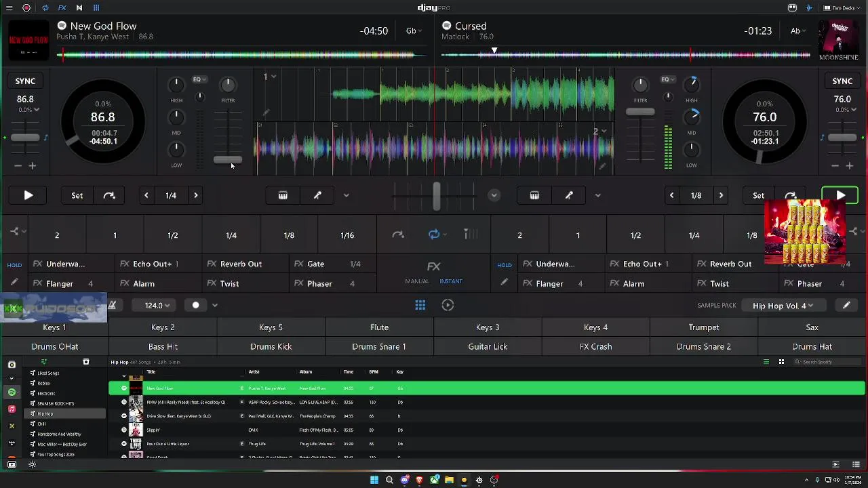Viewport: 868px width, 488px height.
Task: Open Hip Hop Vol. 4 sample pack dropdown
Action: point(783,306)
